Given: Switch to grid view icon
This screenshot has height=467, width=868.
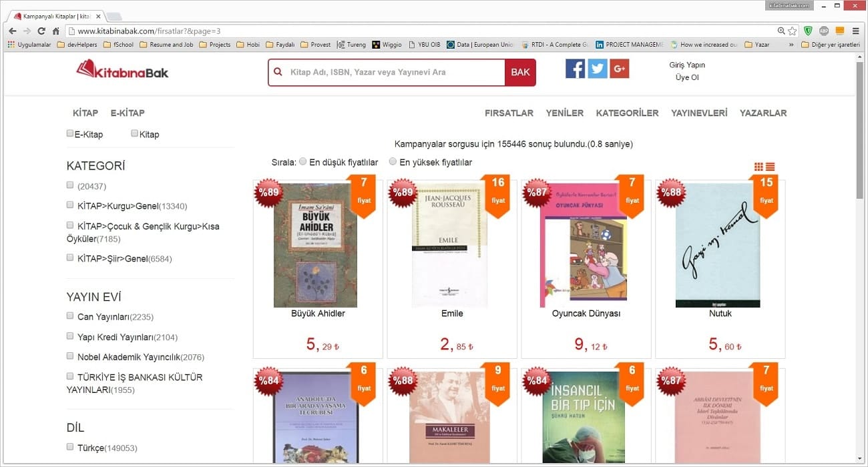Looking at the screenshot, I should [758, 167].
